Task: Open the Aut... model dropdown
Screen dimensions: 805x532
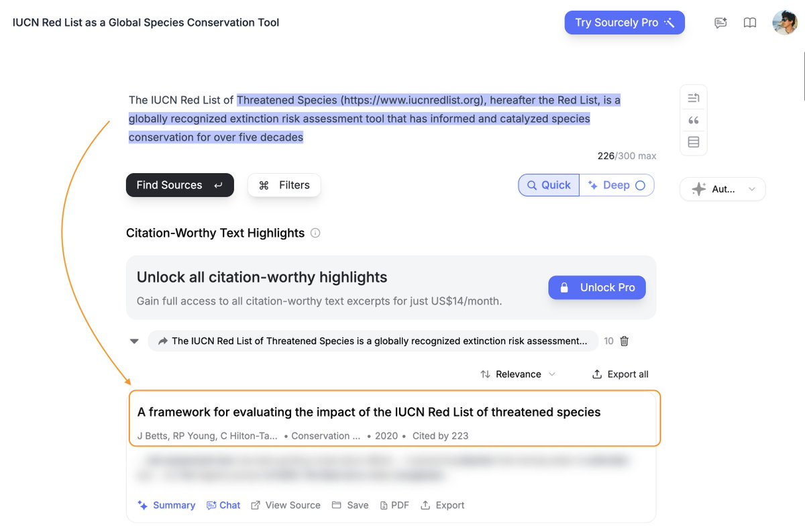Action: point(722,189)
